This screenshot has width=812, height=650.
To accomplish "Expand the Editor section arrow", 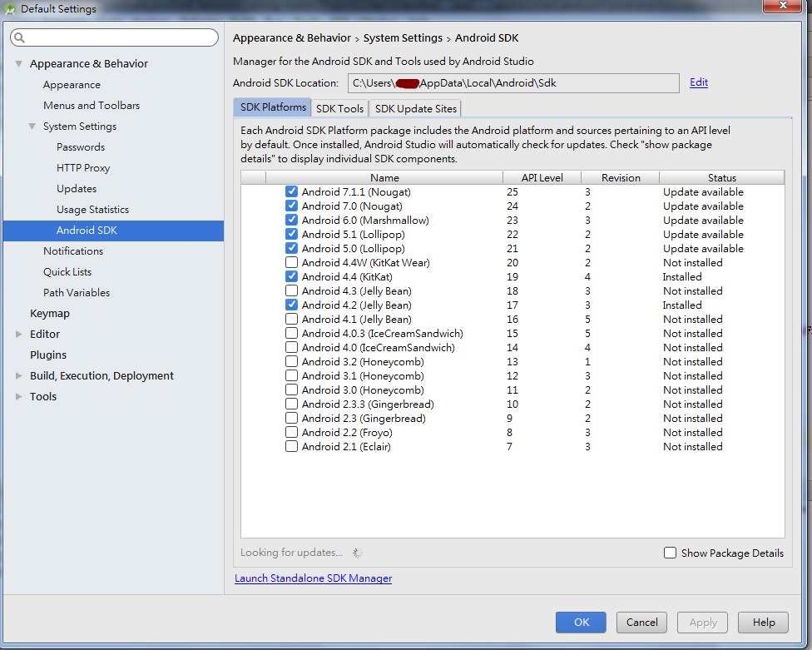I will click(18, 334).
